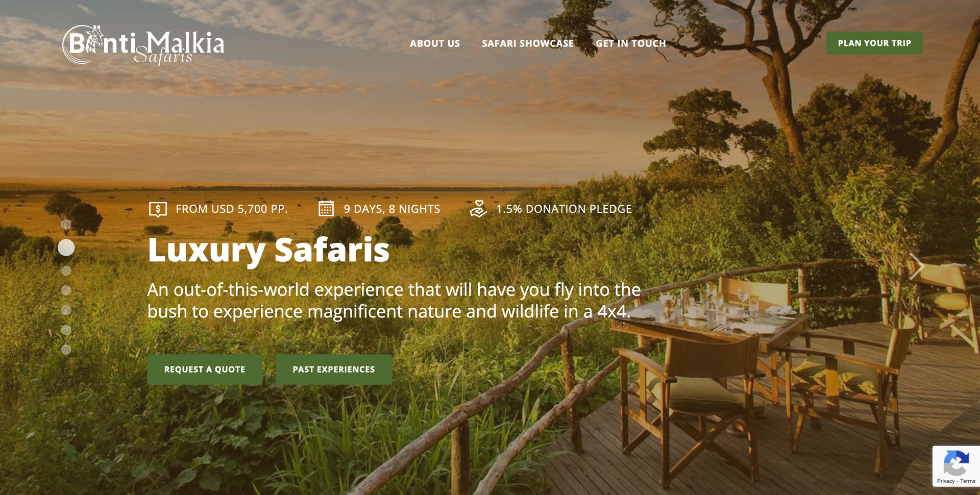This screenshot has height=495, width=980.
Task: Open the Safari Showcase menu item
Action: tap(528, 43)
